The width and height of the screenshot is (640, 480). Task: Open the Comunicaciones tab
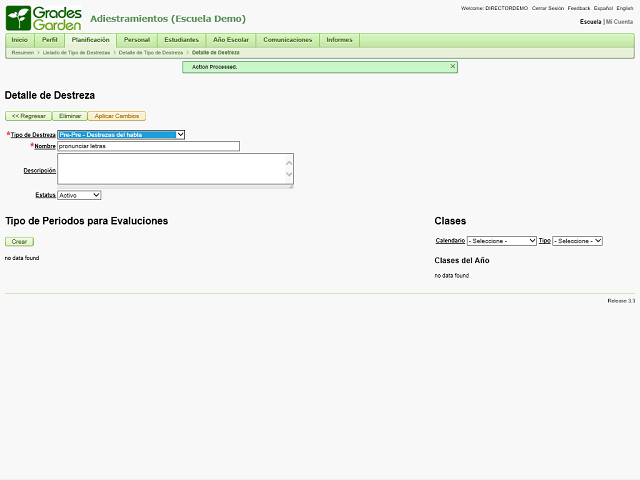287,40
